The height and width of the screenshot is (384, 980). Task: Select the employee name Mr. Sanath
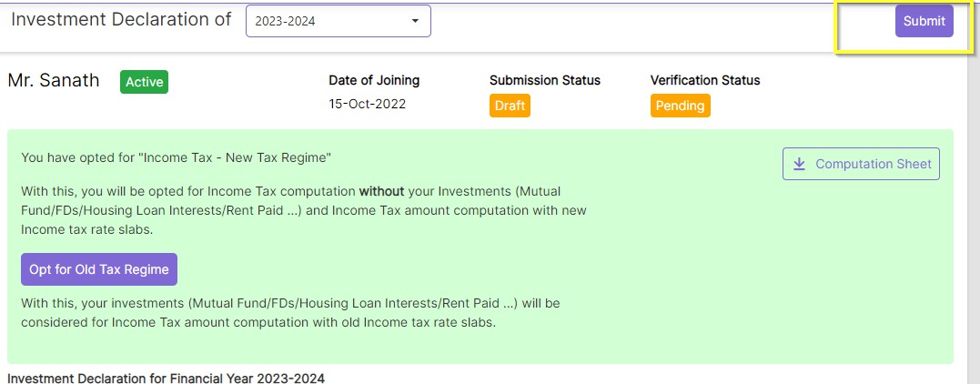(x=54, y=80)
